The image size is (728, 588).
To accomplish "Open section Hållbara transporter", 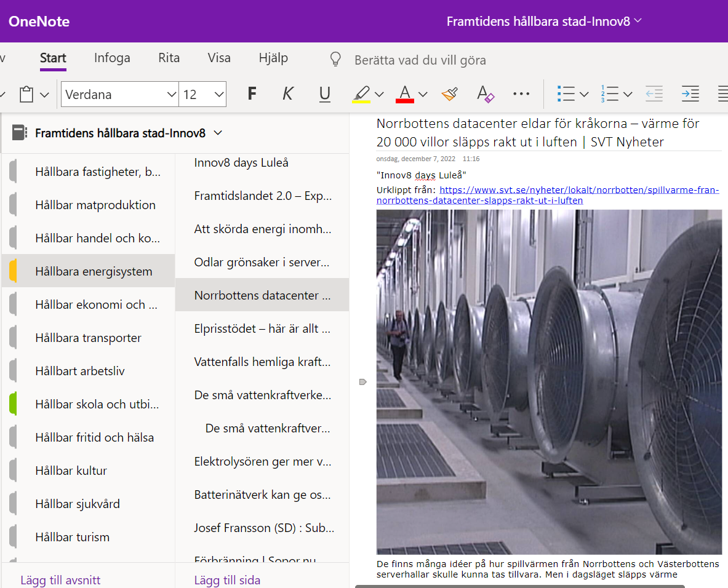I will 88,338.
